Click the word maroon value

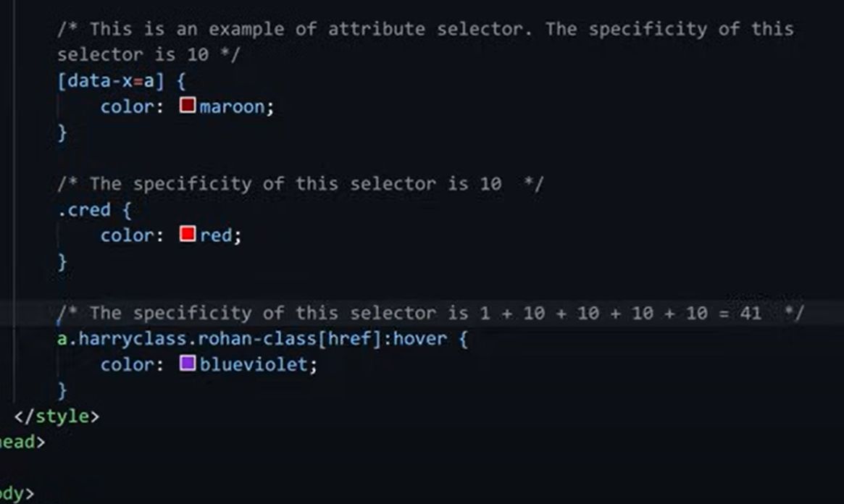(232, 106)
